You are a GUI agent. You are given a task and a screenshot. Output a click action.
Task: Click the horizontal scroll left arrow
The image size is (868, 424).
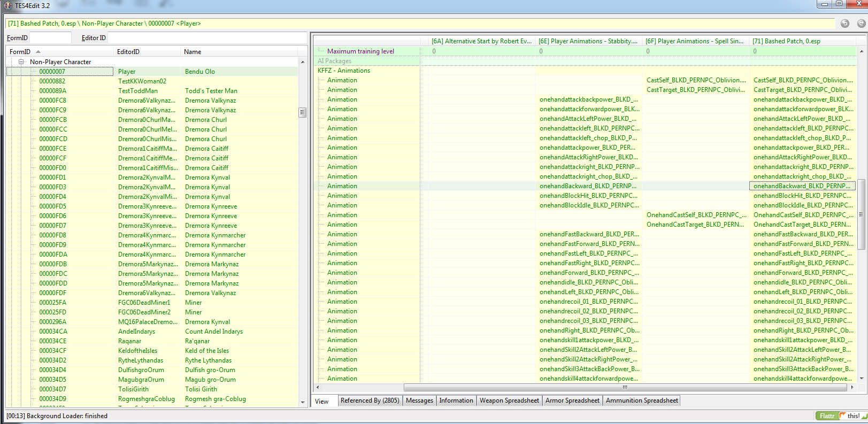pos(318,387)
